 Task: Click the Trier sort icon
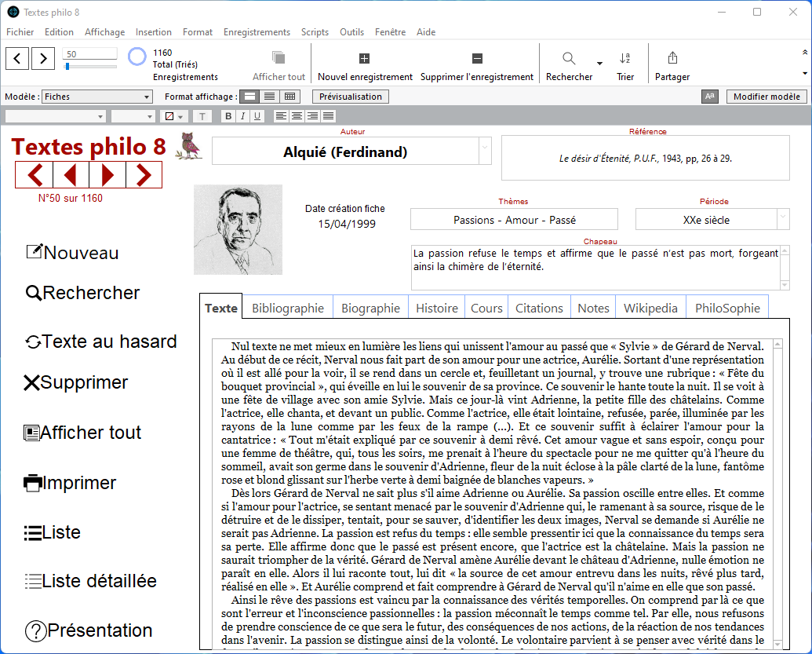pyautogui.click(x=624, y=59)
